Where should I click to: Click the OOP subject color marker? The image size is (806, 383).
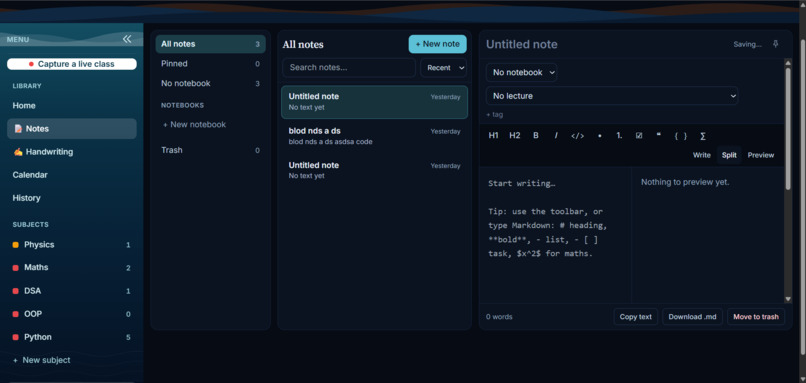coord(15,314)
